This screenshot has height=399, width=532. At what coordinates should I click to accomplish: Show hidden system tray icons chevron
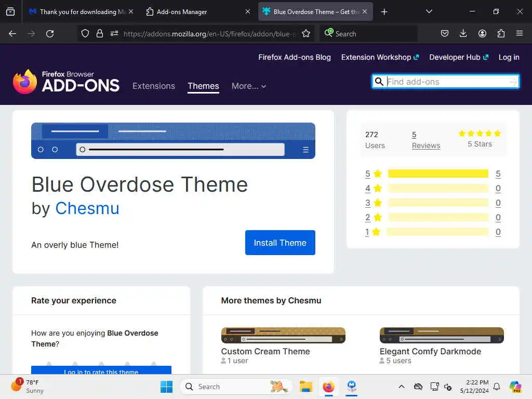pyautogui.click(x=402, y=387)
